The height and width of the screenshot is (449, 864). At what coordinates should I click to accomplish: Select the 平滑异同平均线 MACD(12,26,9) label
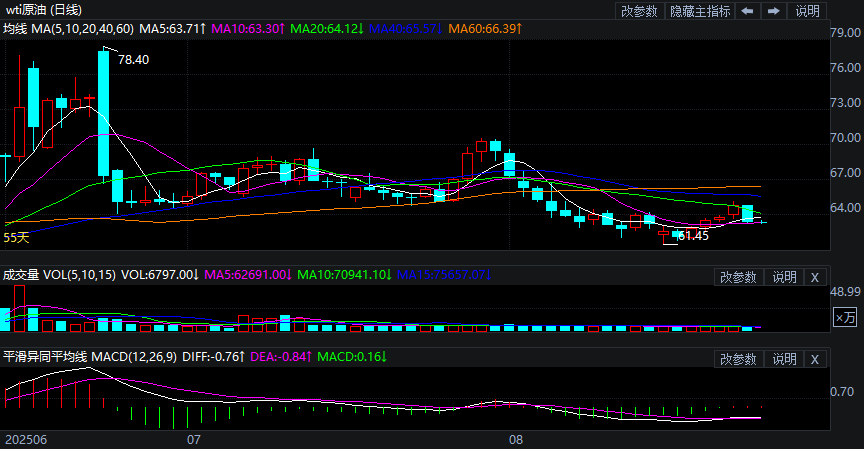click(x=92, y=356)
